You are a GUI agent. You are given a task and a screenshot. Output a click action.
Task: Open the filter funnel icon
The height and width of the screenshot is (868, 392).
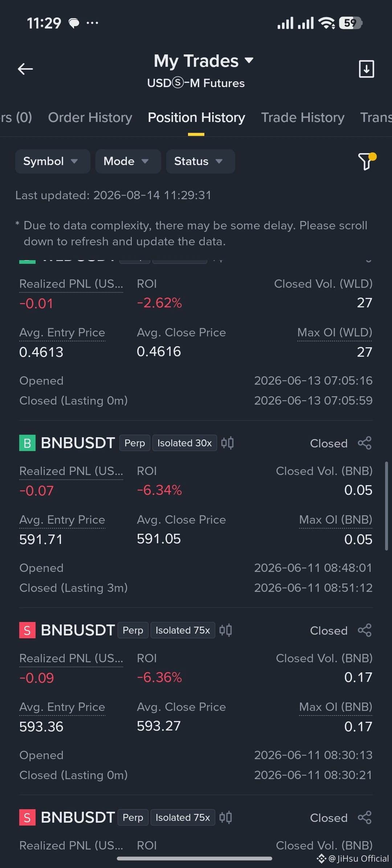(367, 161)
